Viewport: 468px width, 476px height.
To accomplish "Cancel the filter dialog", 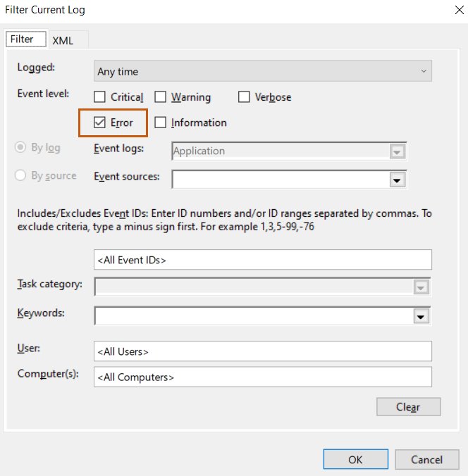I will point(426,460).
